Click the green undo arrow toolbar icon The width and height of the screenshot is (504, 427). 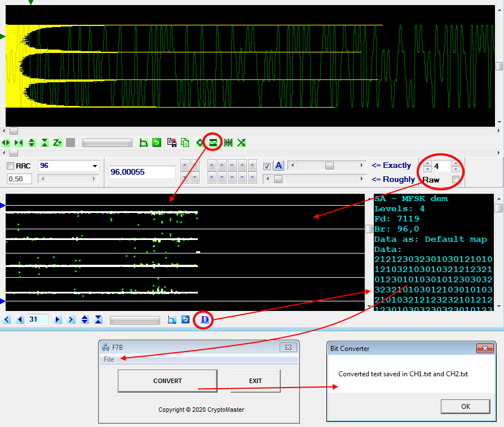coord(156,143)
